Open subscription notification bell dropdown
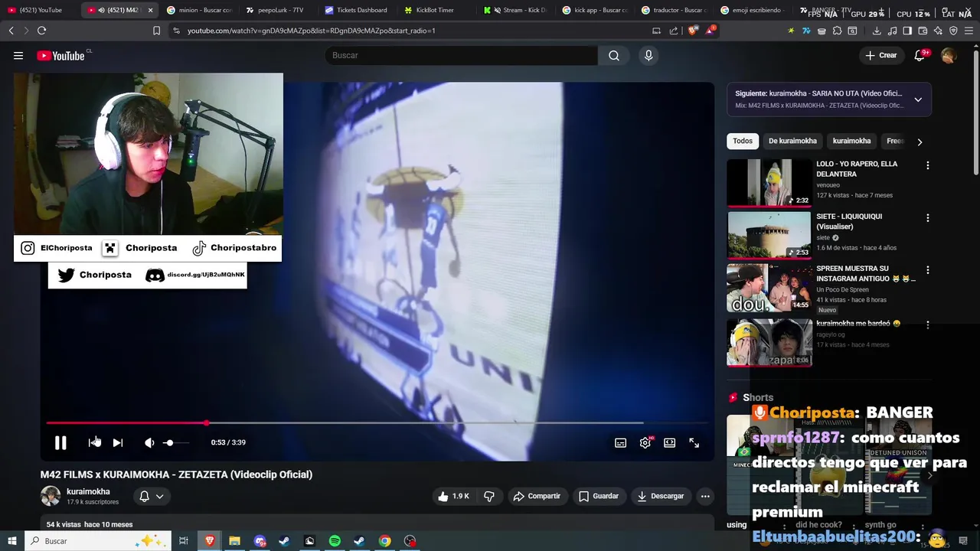The width and height of the screenshot is (980, 551). [152, 496]
